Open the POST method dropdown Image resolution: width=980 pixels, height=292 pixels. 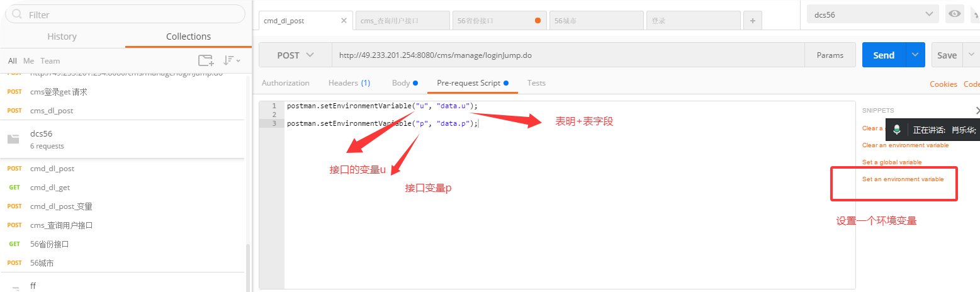[295, 55]
